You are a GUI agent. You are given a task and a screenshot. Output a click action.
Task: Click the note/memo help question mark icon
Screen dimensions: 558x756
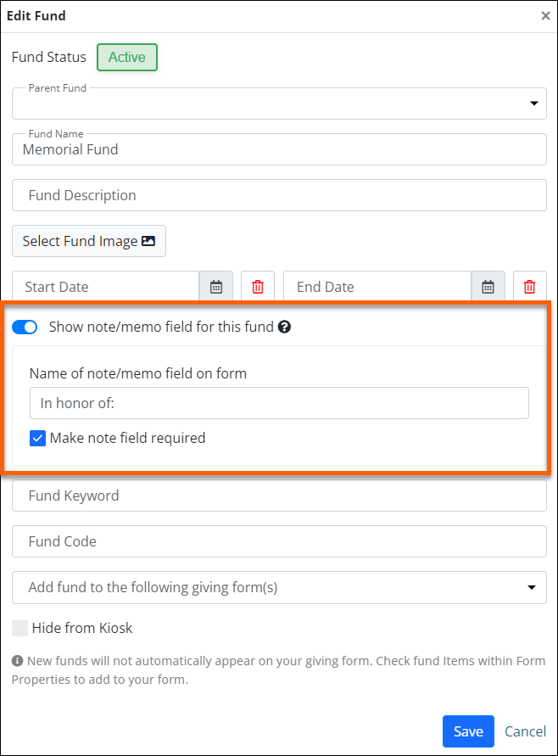[x=285, y=327]
